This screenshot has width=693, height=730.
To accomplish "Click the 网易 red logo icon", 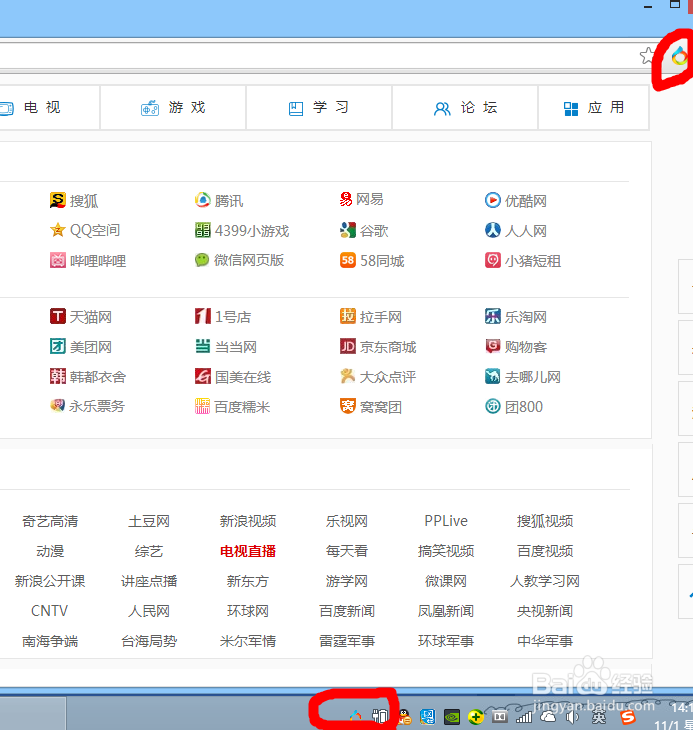I will pos(346,199).
